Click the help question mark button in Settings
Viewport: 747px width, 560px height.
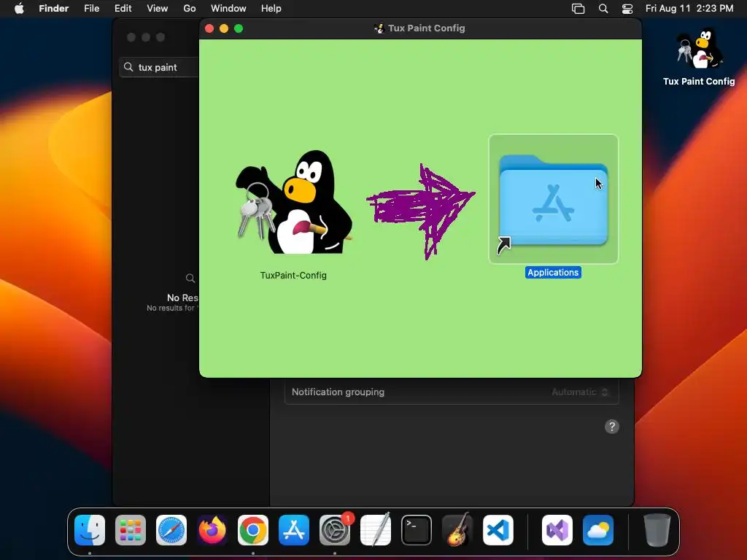pos(612,427)
